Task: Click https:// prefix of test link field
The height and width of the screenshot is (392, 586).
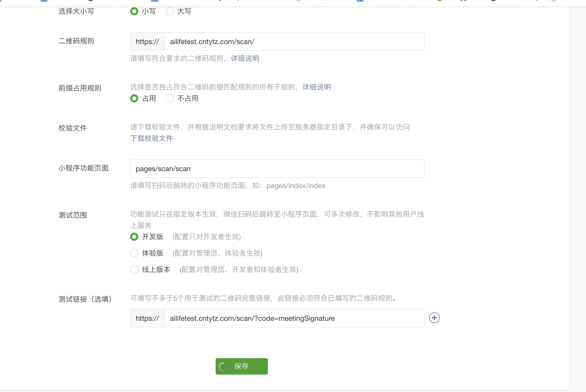Action: (147, 318)
